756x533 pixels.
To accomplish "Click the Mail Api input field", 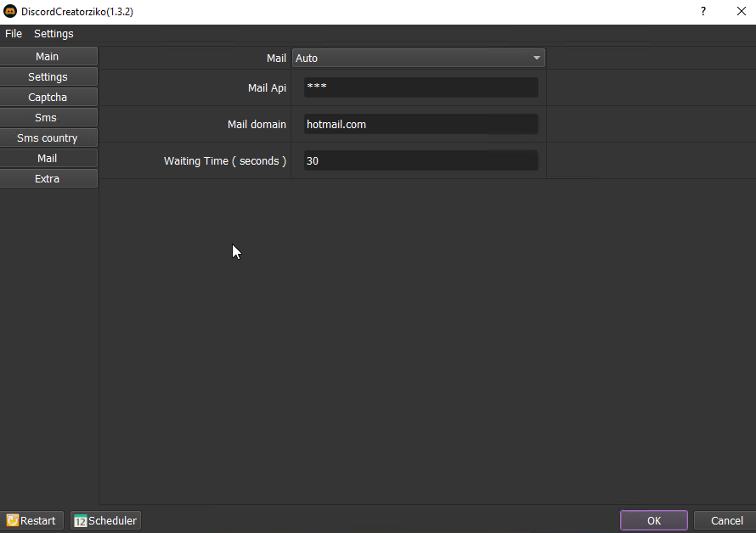I will 421,87.
